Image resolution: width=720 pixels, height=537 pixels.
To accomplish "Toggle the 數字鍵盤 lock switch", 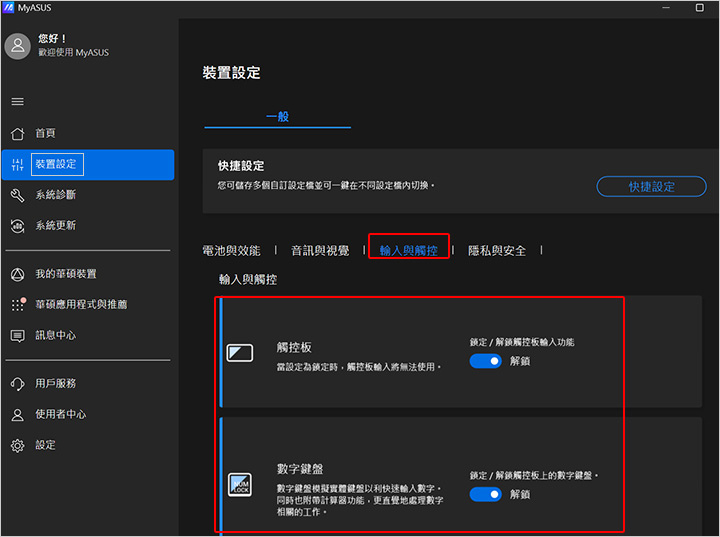I will tap(485, 494).
